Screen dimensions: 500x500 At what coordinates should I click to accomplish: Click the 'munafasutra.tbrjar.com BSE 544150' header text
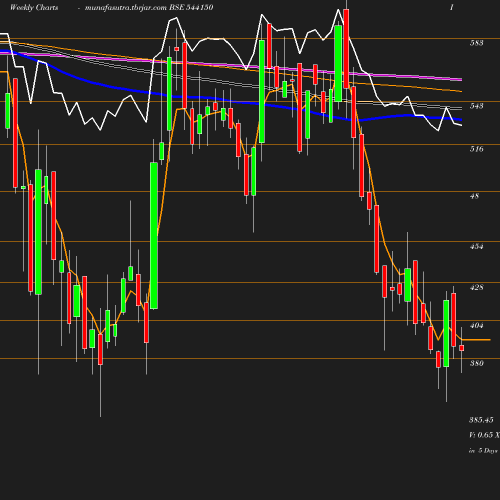coord(149,8)
